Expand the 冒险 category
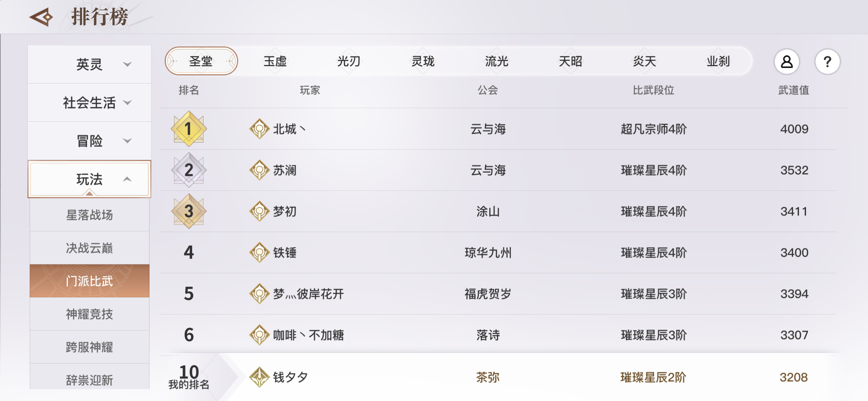Screen dimensions: 868x401 click(x=89, y=141)
